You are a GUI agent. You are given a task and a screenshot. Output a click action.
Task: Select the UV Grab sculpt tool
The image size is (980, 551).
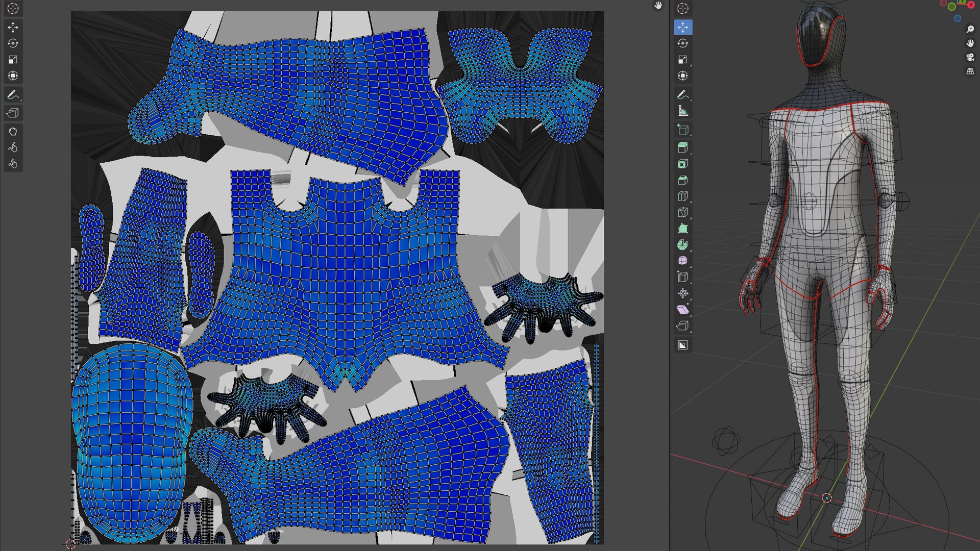tap(13, 132)
